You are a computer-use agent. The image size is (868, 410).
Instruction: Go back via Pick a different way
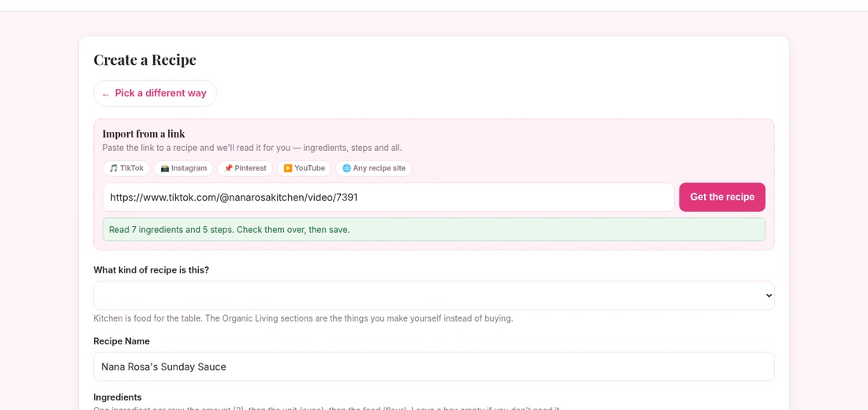tap(155, 93)
